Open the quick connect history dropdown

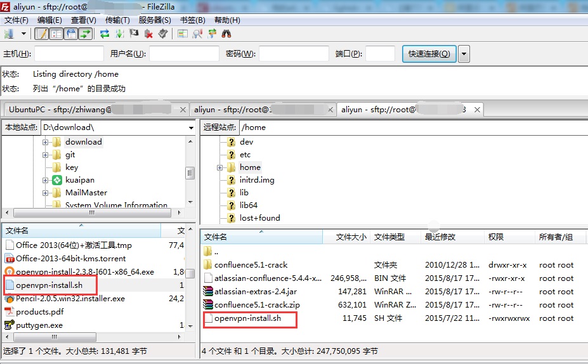[x=464, y=54]
